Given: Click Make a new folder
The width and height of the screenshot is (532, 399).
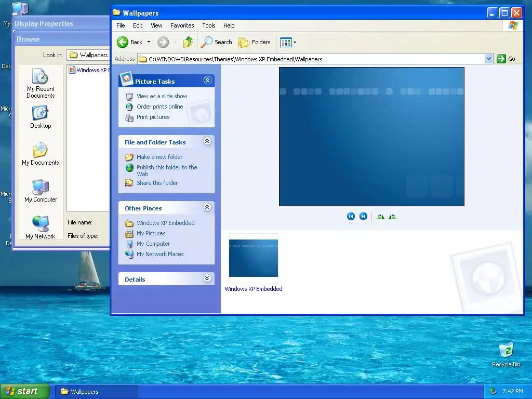Looking at the screenshot, I should [x=159, y=157].
